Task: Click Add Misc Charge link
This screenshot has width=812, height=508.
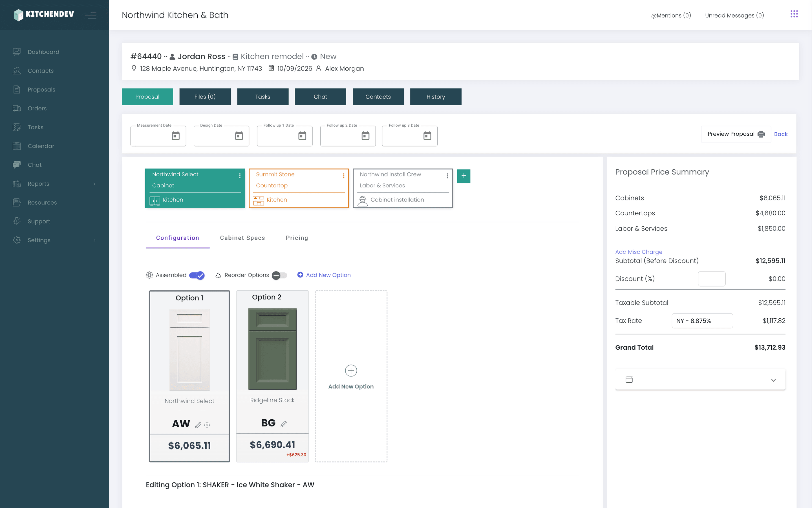Action: [639, 252]
